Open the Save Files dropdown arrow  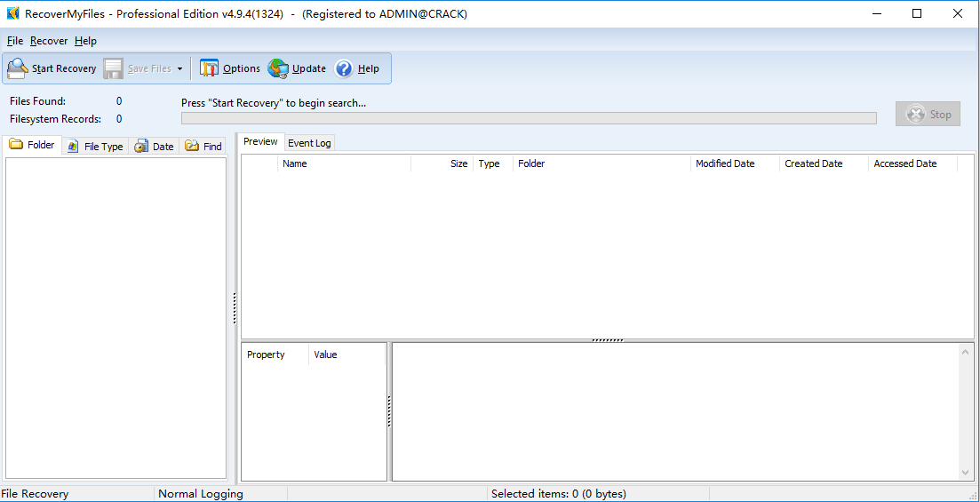(x=180, y=68)
